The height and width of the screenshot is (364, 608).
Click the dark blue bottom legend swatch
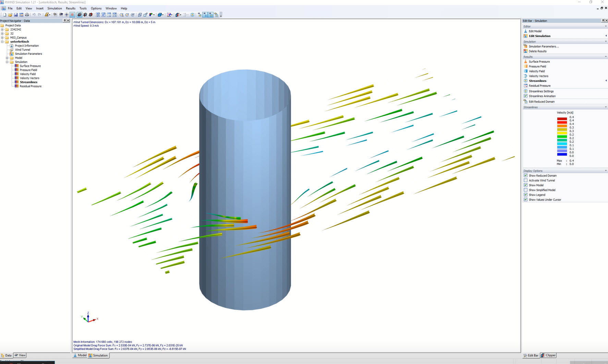[562, 154]
